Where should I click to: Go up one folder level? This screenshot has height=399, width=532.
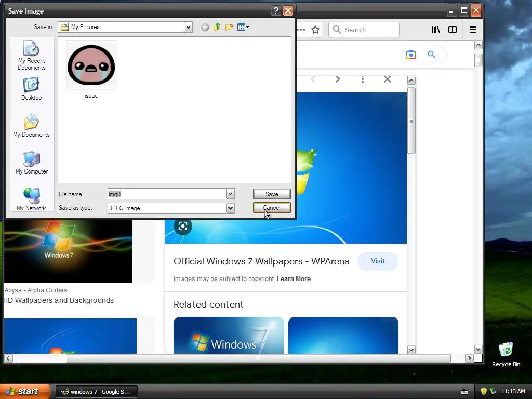pyautogui.click(x=217, y=27)
